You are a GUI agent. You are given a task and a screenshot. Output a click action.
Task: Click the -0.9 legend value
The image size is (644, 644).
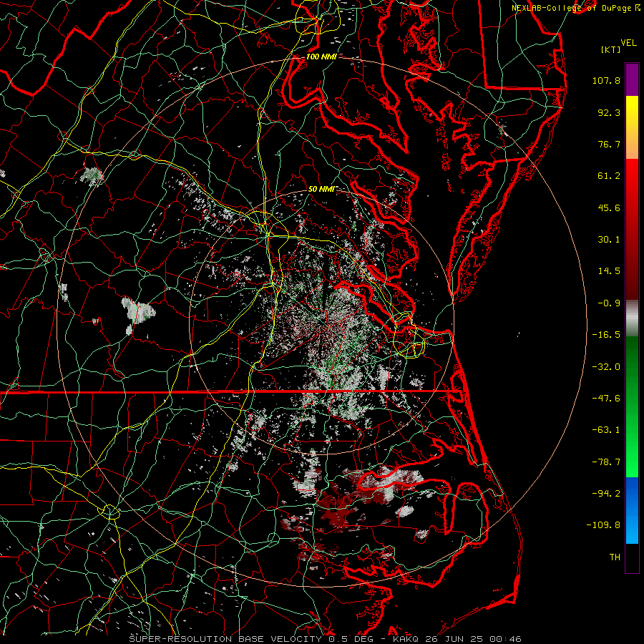(609, 303)
